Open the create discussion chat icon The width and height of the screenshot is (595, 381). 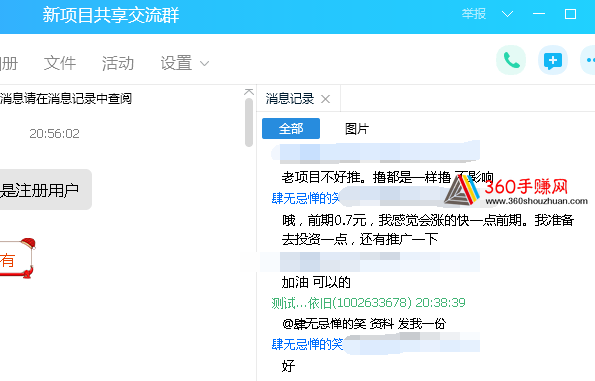[x=553, y=60]
